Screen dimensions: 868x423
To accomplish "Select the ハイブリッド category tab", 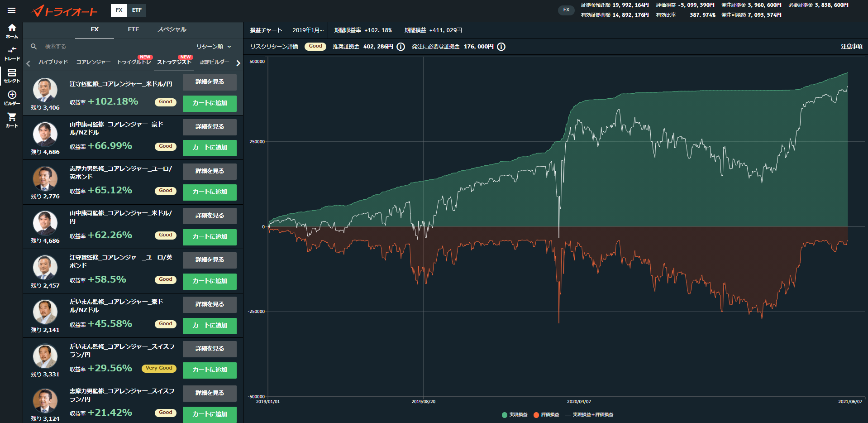I will pyautogui.click(x=53, y=62).
